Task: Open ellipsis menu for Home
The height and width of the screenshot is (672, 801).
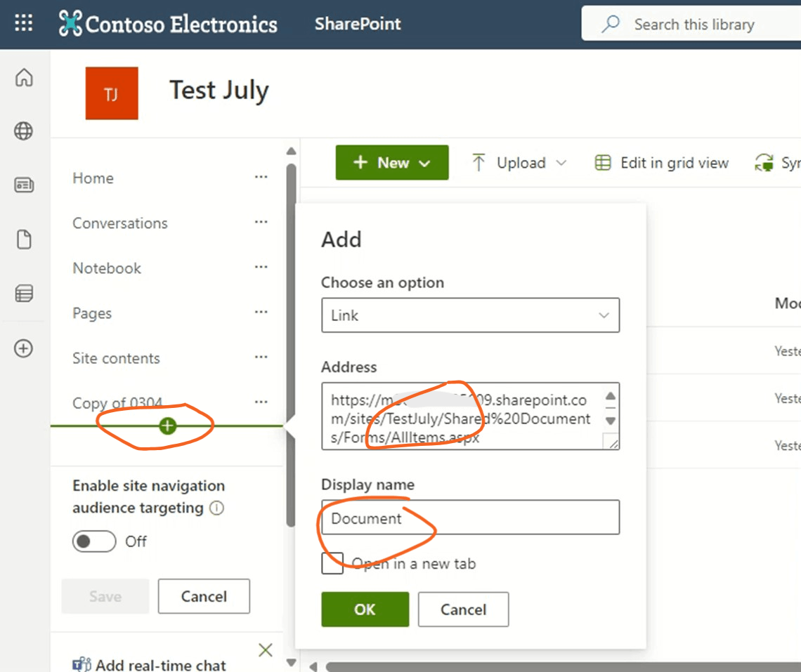Action: click(261, 177)
